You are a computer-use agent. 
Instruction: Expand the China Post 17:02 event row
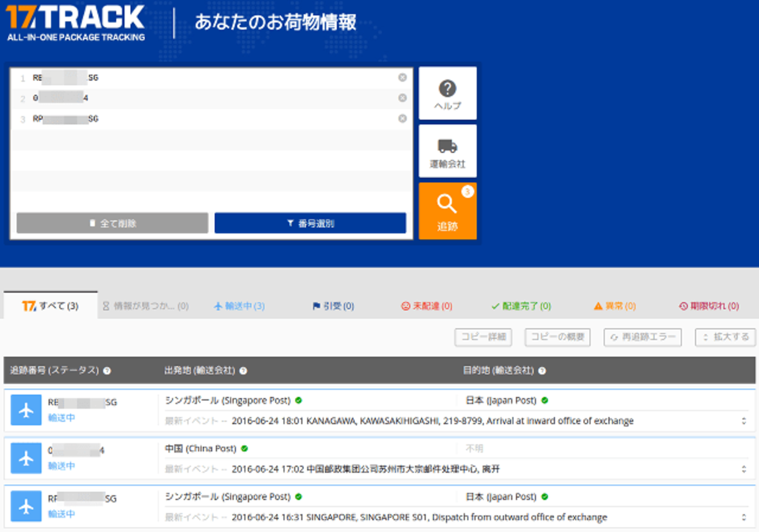click(744, 469)
